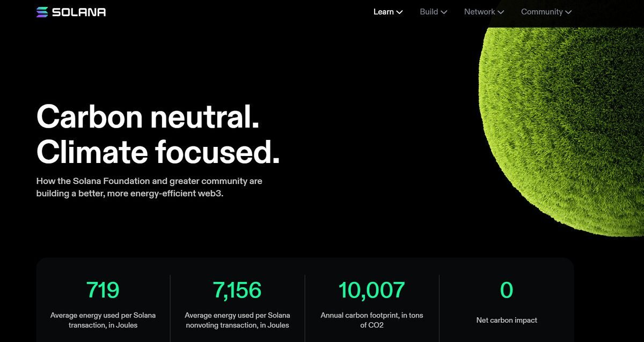644x342 pixels.
Task: Open the Learn menu
Action: (388, 12)
